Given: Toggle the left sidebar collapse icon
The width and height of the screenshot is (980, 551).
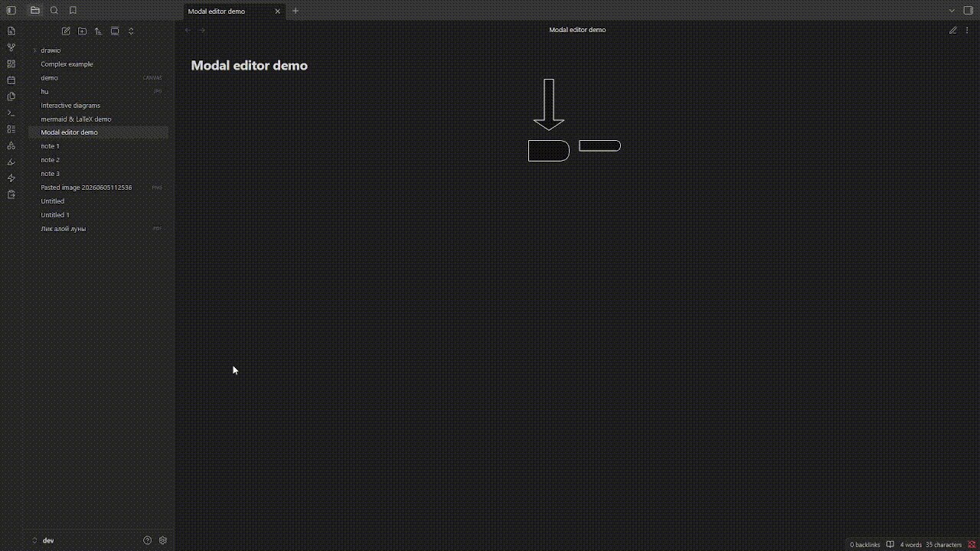Looking at the screenshot, I should [x=11, y=11].
